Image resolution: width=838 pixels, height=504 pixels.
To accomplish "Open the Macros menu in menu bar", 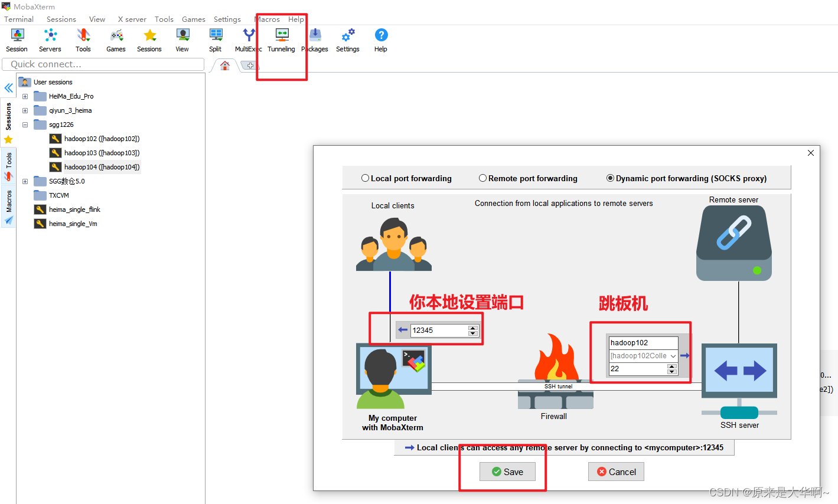I will coord(268,19).
